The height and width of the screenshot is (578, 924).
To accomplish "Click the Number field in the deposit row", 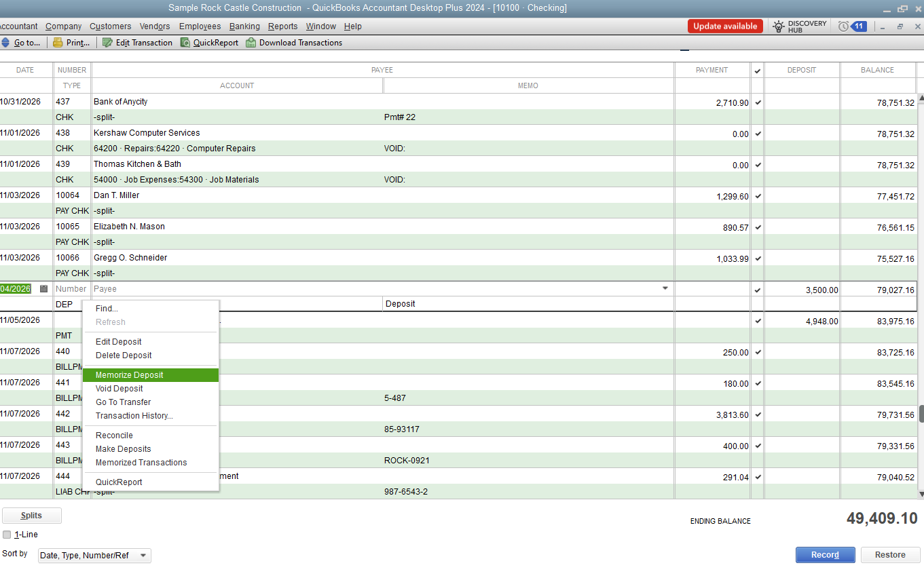I will pos(72,289).
